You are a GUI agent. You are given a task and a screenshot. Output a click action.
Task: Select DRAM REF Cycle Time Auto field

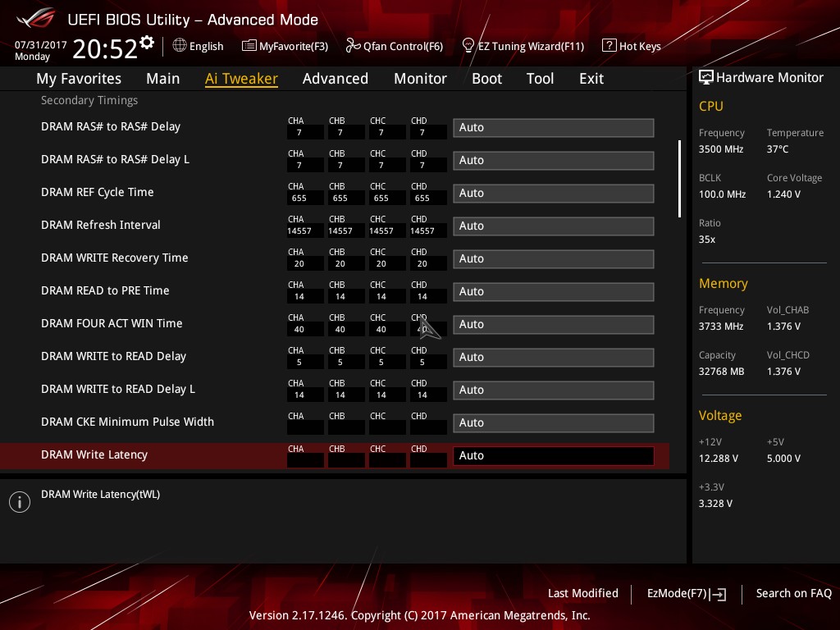[553, 194]
